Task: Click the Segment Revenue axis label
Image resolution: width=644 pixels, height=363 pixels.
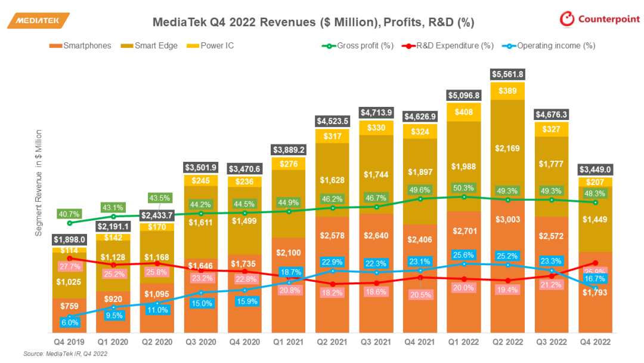Action: [39, 183]
